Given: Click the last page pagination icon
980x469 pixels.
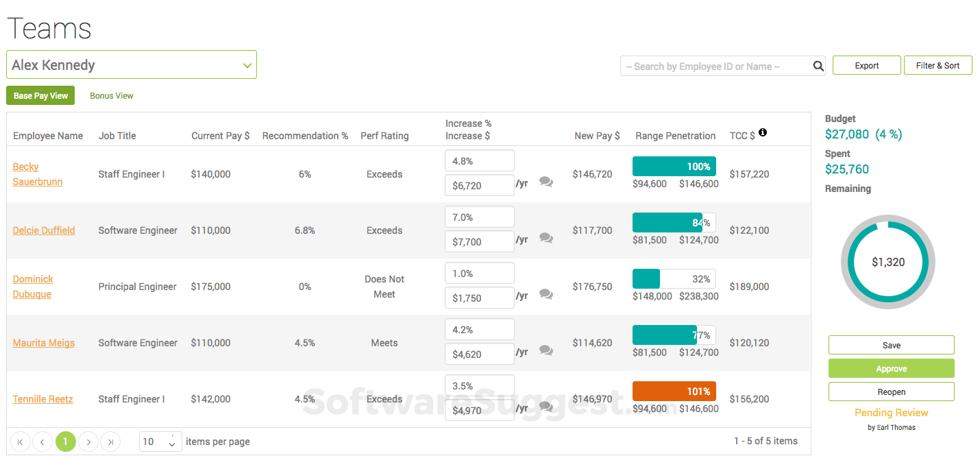Looking at the screenshot, I should [110, 442].
